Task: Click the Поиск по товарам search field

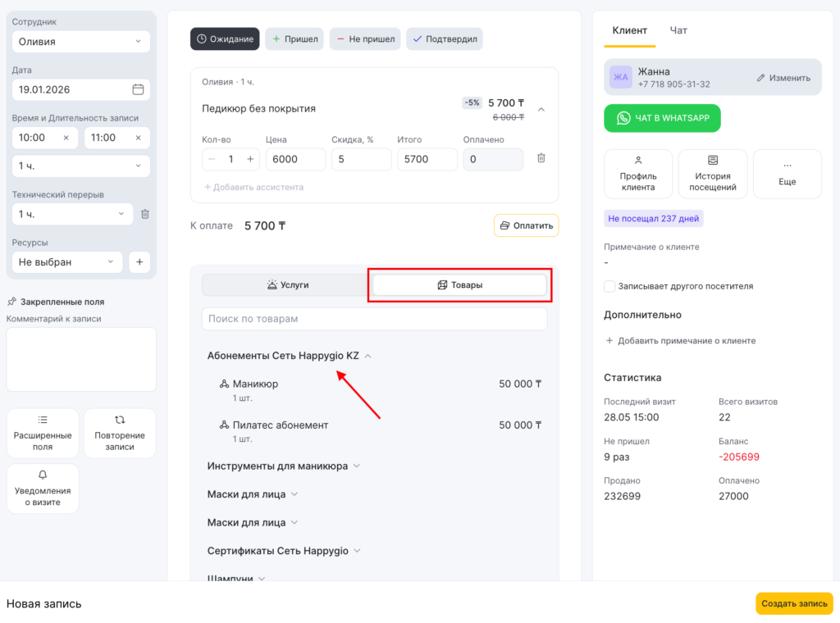Action: click(x=374, y=319)
